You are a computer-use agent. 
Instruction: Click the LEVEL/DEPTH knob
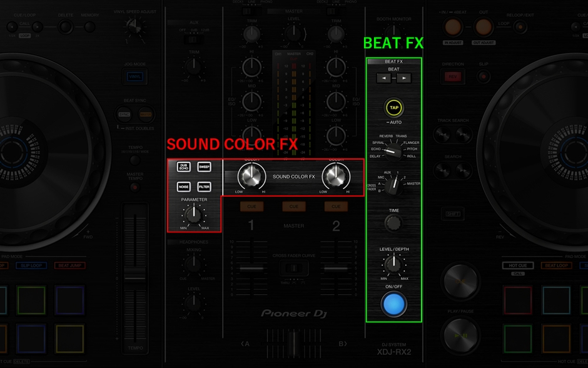(393, 264)
